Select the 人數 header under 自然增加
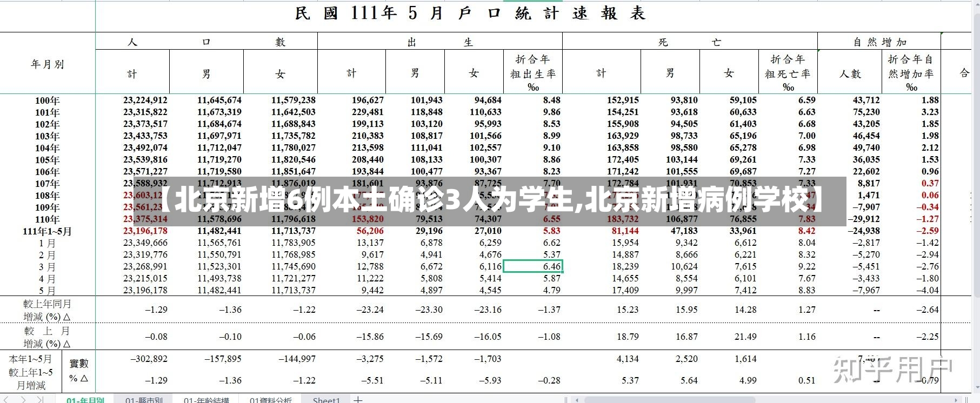This screenshot has height=403, width=980. tap(850, 73)
